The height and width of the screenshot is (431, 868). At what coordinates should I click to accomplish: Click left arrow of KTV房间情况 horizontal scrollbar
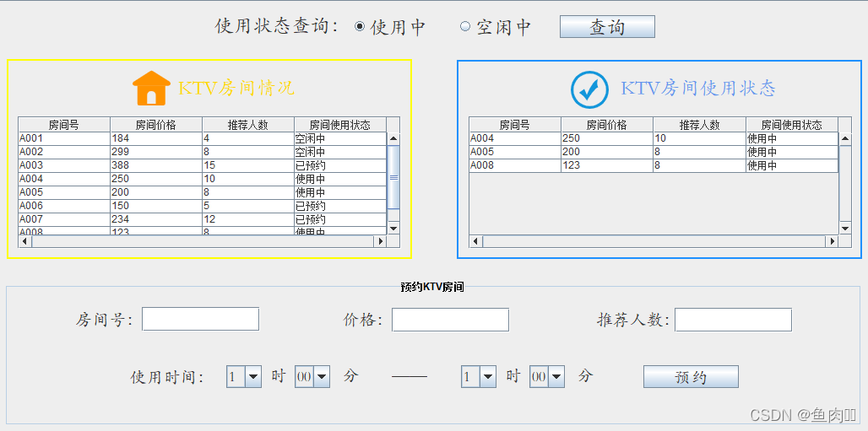click(25, 241)
